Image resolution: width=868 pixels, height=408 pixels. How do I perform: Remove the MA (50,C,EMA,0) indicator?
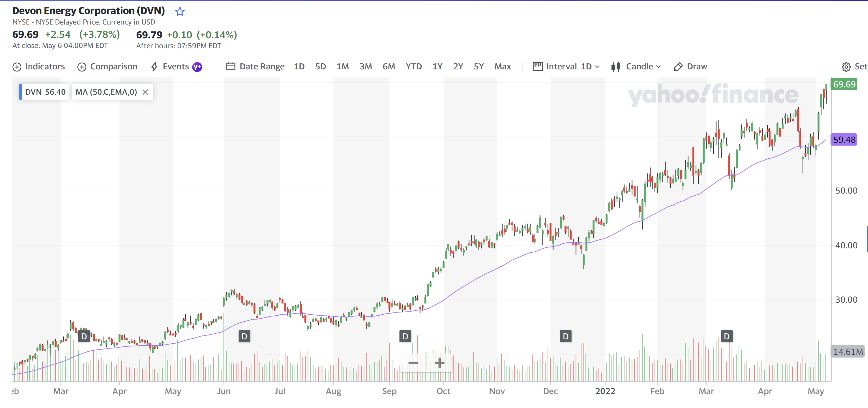coord(145,92)
